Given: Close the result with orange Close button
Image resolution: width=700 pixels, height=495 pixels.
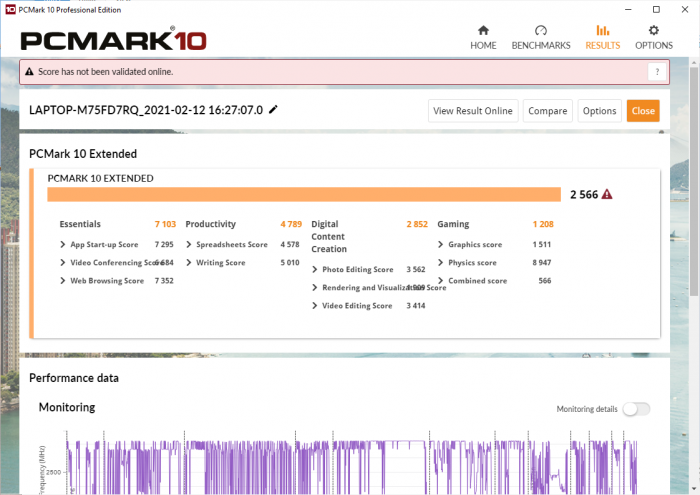Looking at the screenshot, I should [x=643, y=111].
